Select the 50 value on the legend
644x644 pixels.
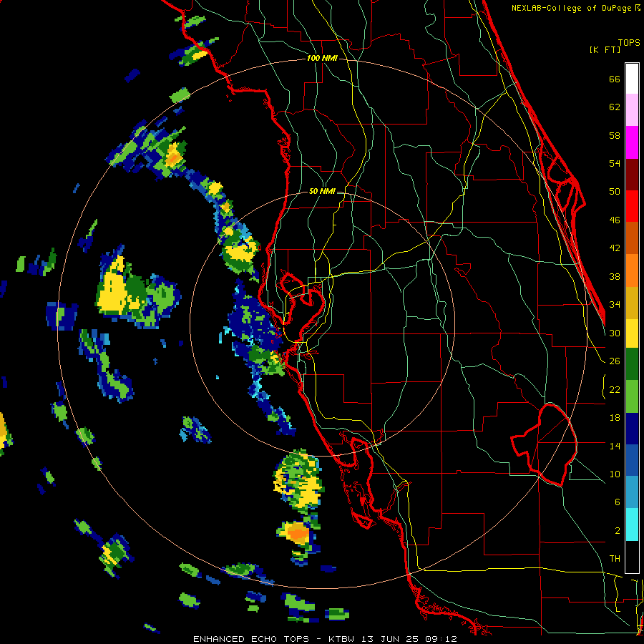coord(615,192)
